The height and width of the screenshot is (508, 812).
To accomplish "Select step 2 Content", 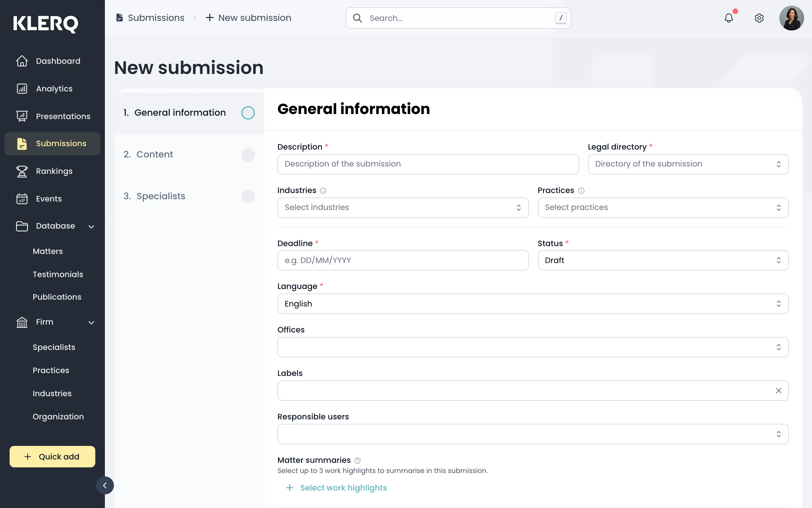I will 189,155.
